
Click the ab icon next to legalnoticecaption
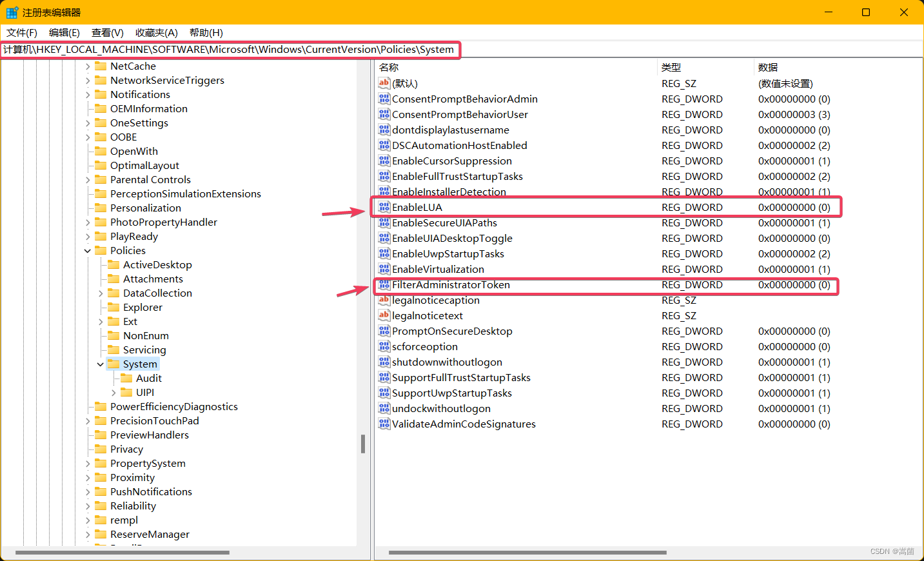coord(384,300)
